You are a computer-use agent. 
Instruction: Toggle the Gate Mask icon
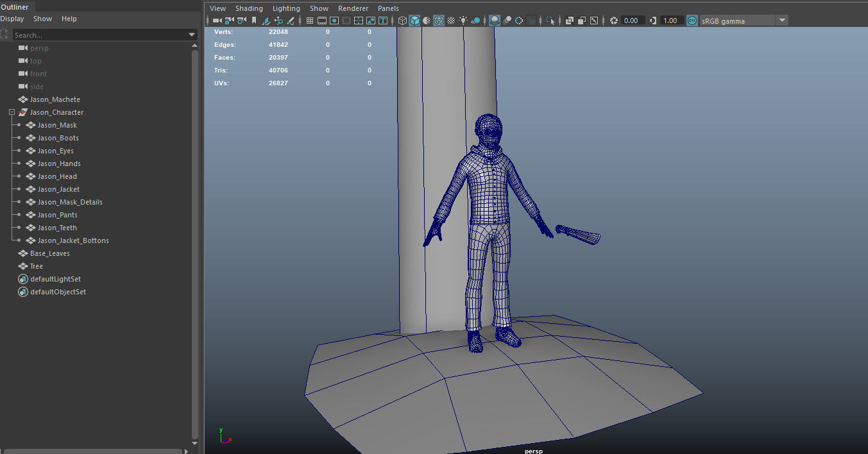click(346, 21)
